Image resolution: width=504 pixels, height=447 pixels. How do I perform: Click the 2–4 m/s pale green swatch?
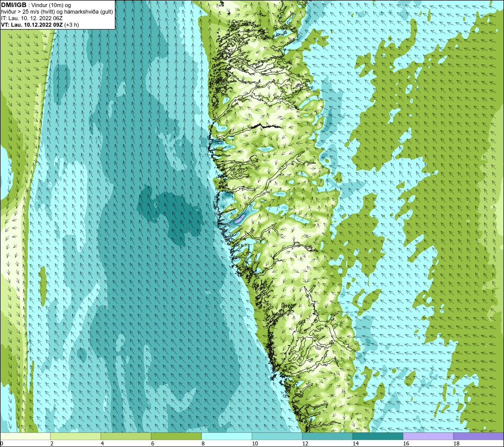(x=76, y=436)
